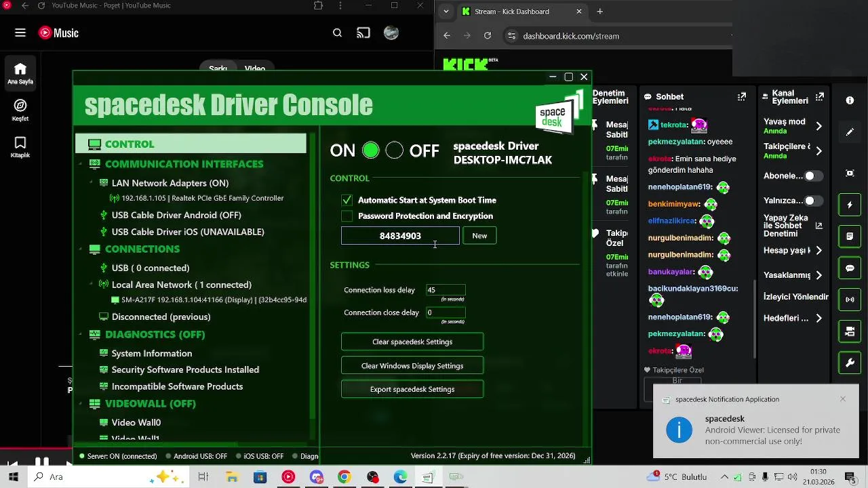The image size is (868, 488).
Task: Go back in the Kick browser window
Action: [447, 36]
